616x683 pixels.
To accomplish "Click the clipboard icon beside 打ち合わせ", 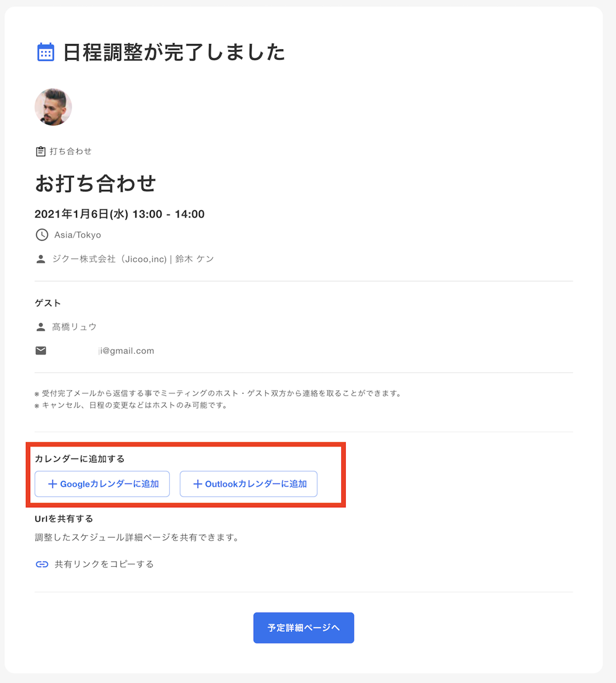I will (x=41, y=151).
